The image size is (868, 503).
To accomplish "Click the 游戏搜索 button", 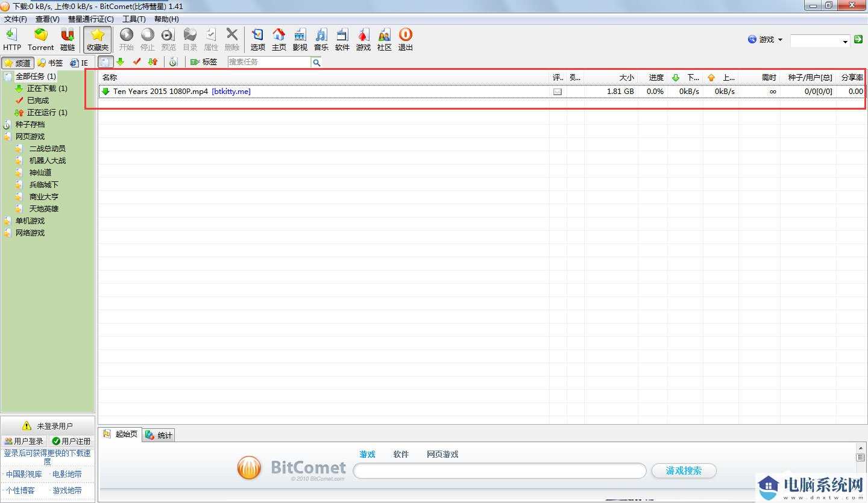I will [x=684, y=471].
